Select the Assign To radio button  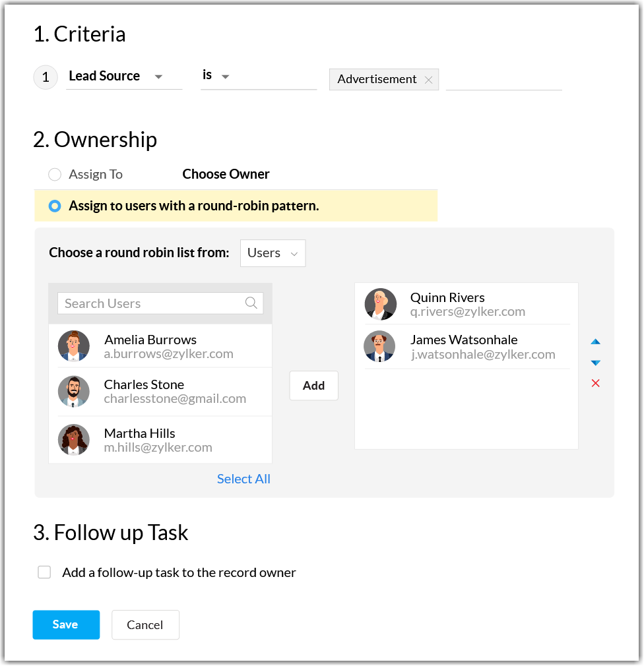(54, 175)
